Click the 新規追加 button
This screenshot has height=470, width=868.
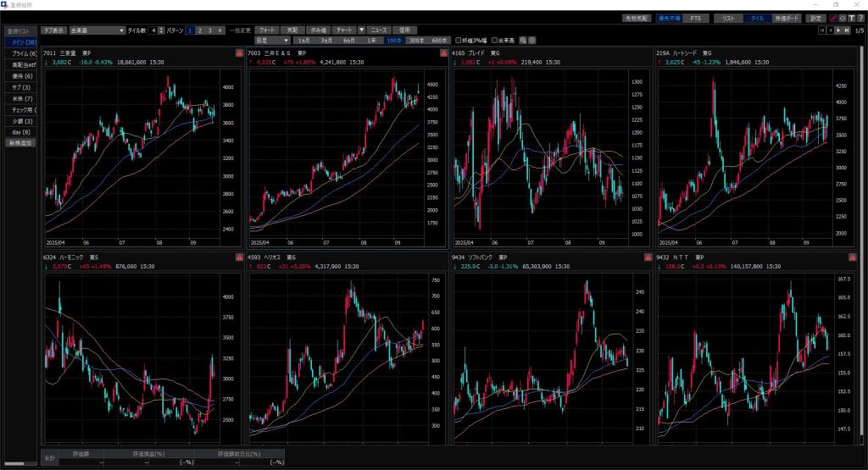pos(20,143)
